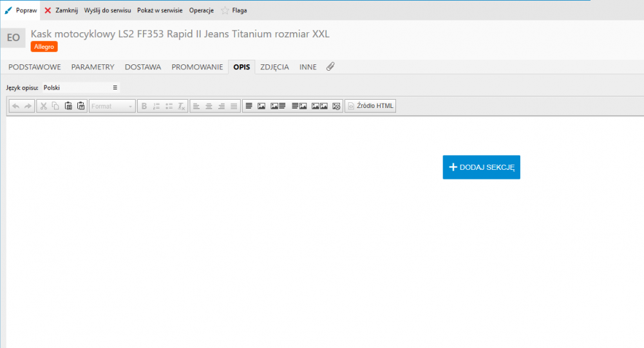Justify the text alignment
Screen dimensions: 644x348
coord(234,106)
